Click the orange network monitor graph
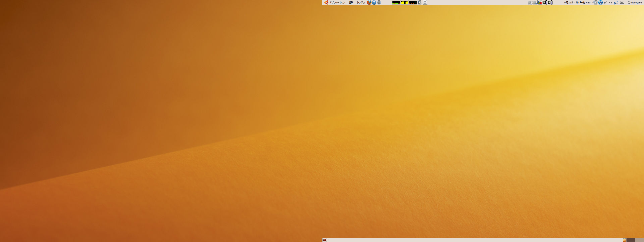The width and height of the screenshot is (644, 242). [413, 2]
